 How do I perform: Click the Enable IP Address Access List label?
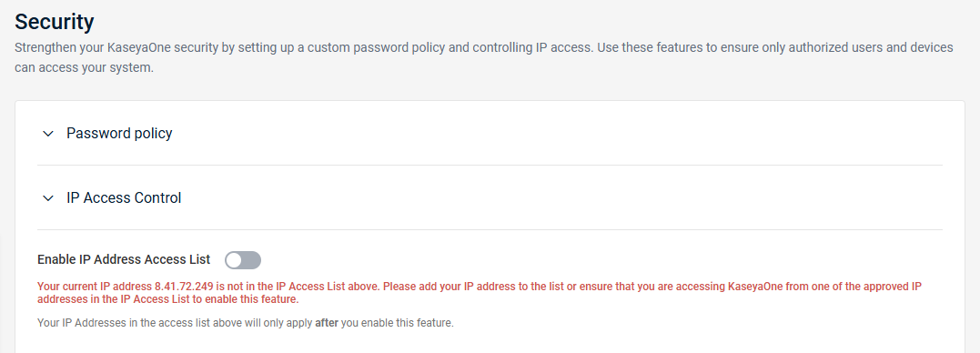coord(124,259)
